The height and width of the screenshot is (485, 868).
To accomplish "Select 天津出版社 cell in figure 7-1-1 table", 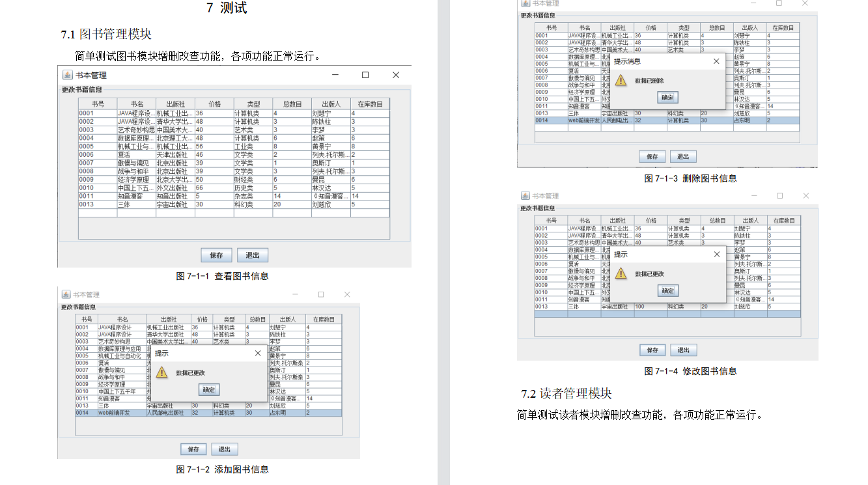I will pos(175,155).
